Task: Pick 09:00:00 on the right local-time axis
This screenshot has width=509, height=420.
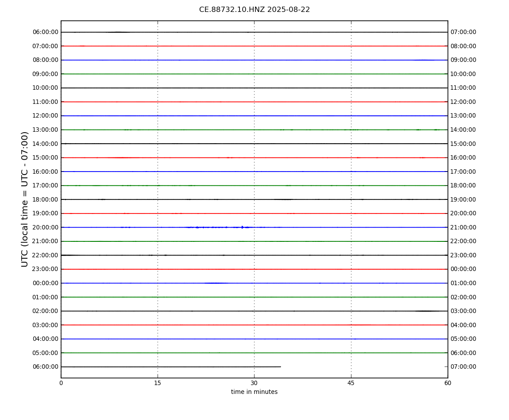Action: click(x=463, y=60)
